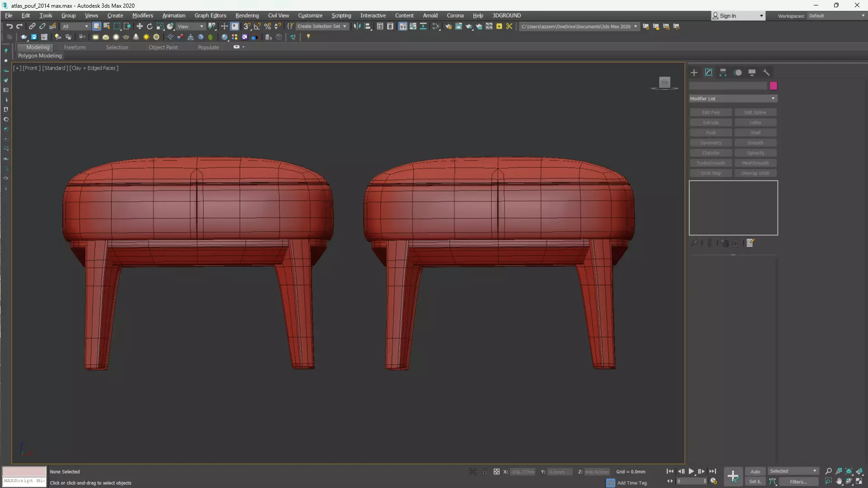Screen dimensions: 868x488
Task: Open the Sign In dropdown
Action: click(x=738, y=15)
